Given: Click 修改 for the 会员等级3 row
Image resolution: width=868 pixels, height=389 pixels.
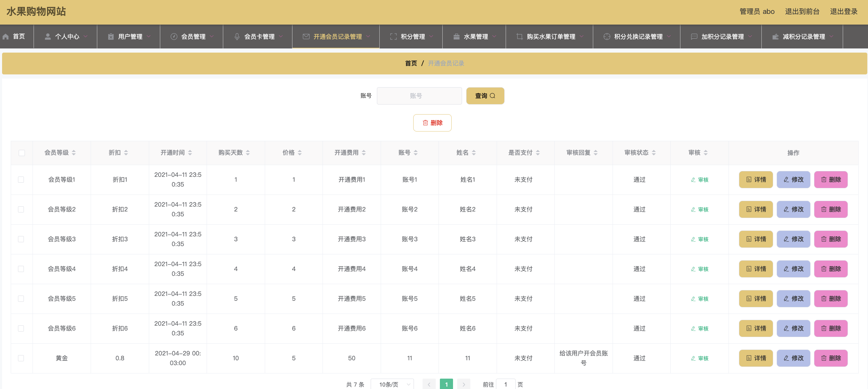Looking at the screenshot, I should point(793,239).
